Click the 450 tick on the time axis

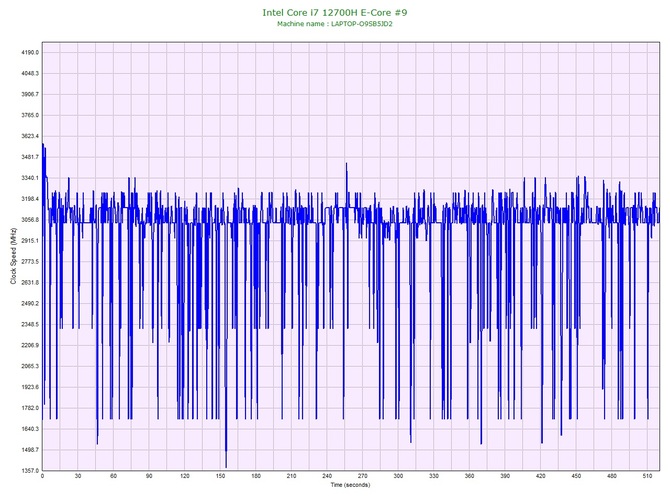(x=576, y=476)
